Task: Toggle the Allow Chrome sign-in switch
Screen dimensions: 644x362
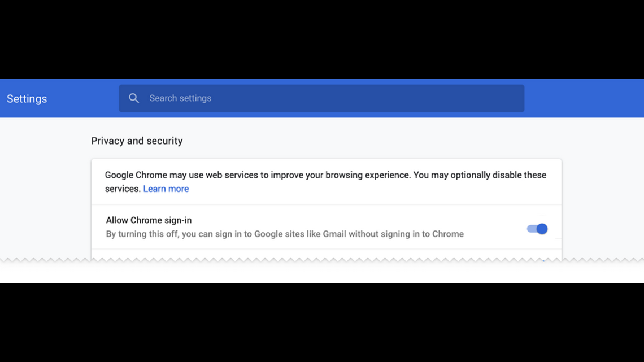Action: pos(537,229)
